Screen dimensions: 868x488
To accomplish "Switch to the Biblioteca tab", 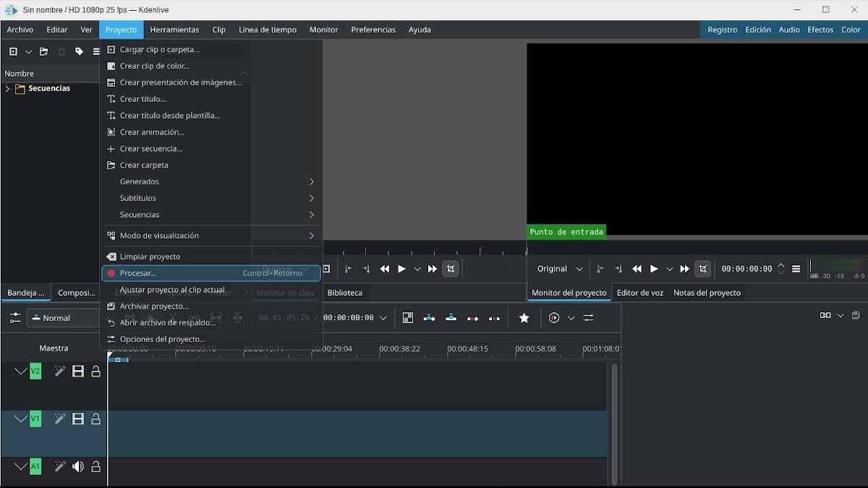I will [344, 293].
